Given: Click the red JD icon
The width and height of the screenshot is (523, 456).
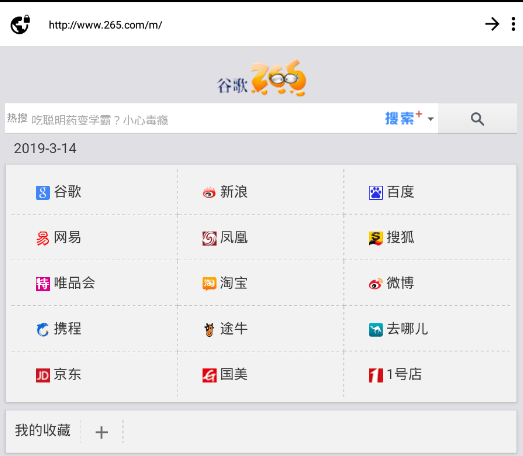Looking at the screenshot, I should coord(43,375).
